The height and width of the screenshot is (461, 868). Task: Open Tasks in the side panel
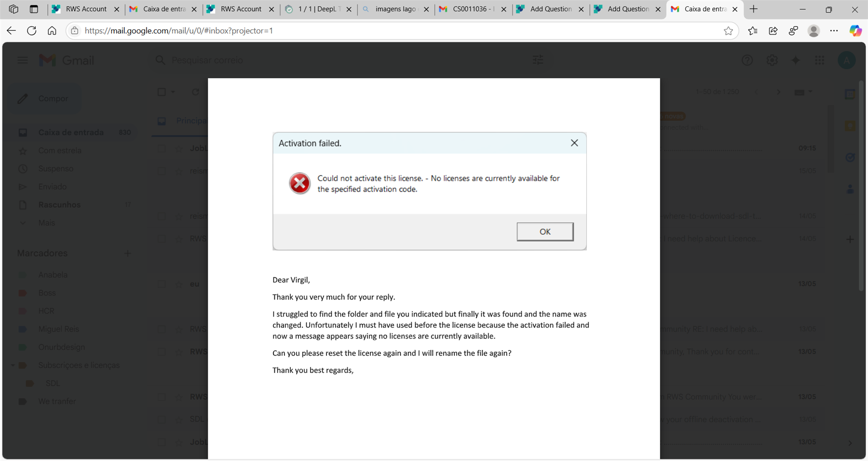coord(850,157)
